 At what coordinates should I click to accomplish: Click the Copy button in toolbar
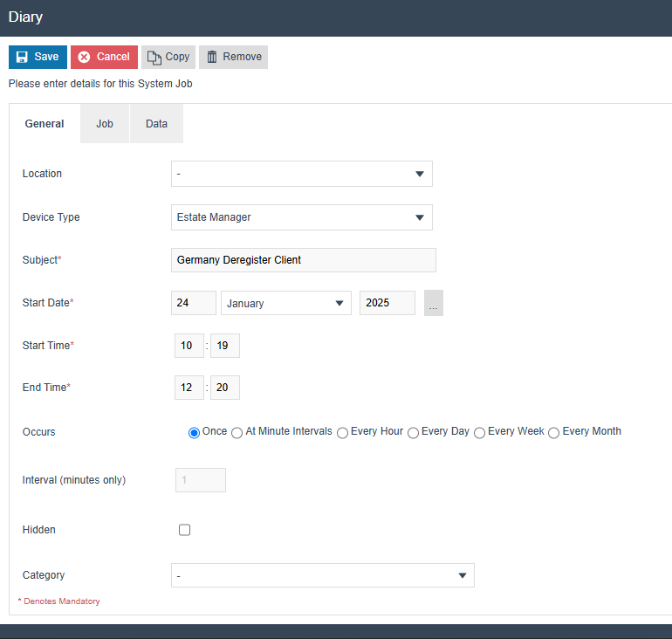click(x=168, y=57)
